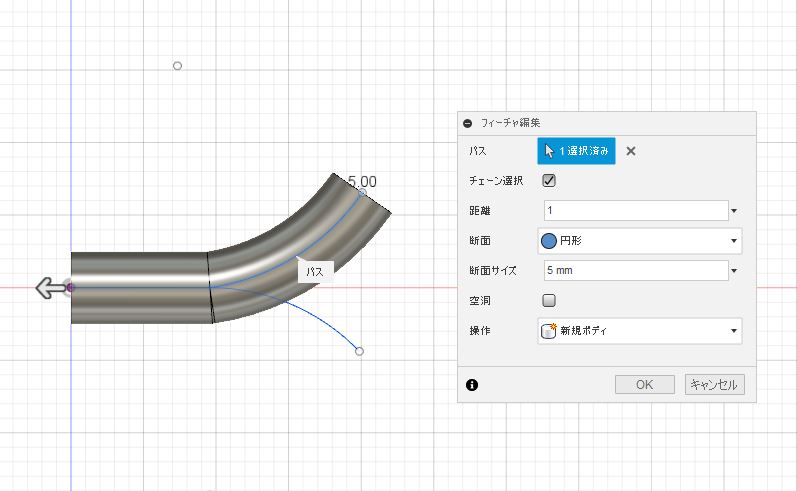This screenshot has height=491, width=797.
Task: Select the sketch endpoint at lower curve end
Action: pyautogui.click(x=359, y=351)
